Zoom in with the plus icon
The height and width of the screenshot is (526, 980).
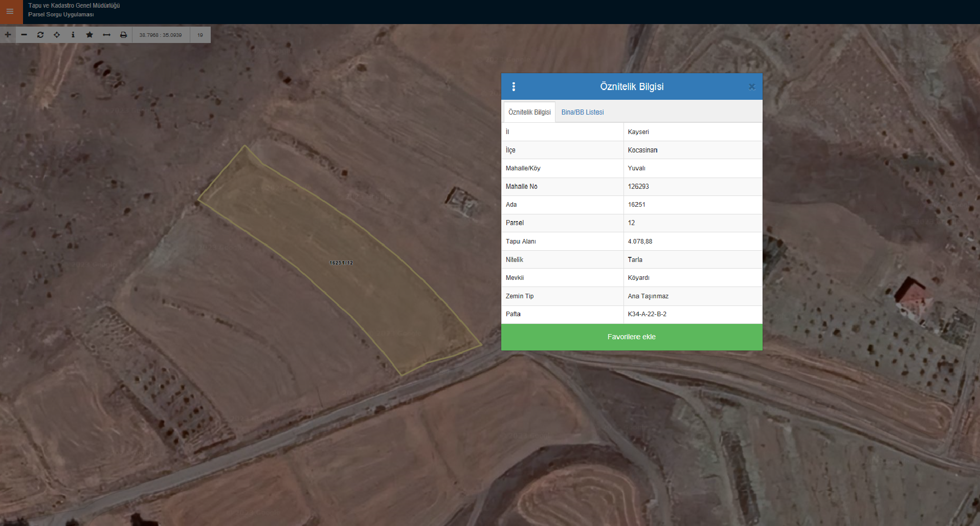click(x=8, y=35)
